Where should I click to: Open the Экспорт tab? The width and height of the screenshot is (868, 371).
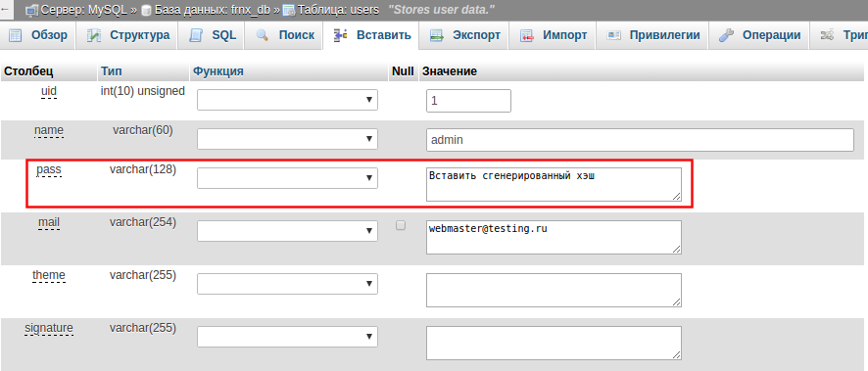click(465, 36)
